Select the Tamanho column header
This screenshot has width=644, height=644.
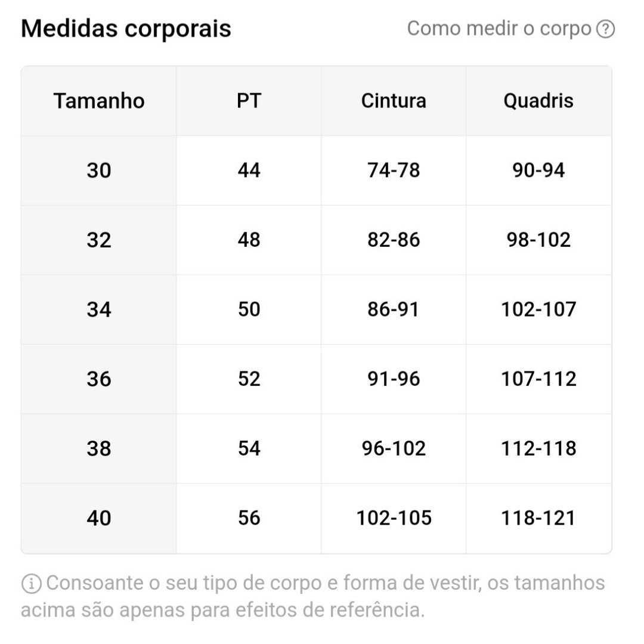[99, 101]
